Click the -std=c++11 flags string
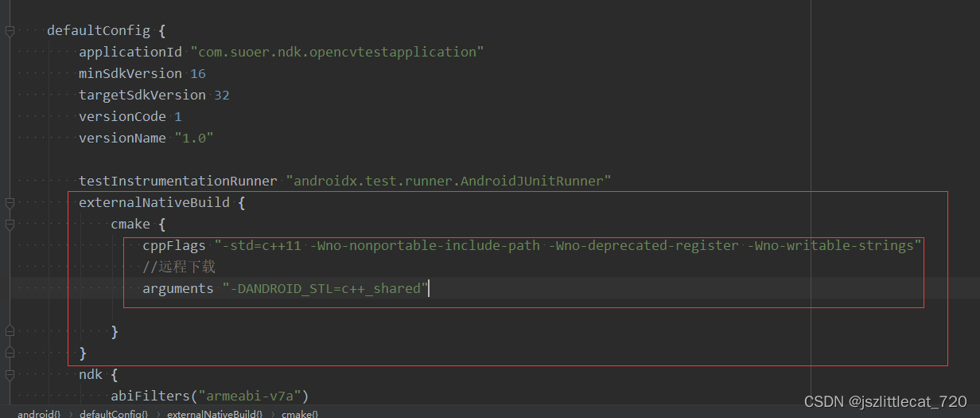The image size is (980, 418). 568,246
